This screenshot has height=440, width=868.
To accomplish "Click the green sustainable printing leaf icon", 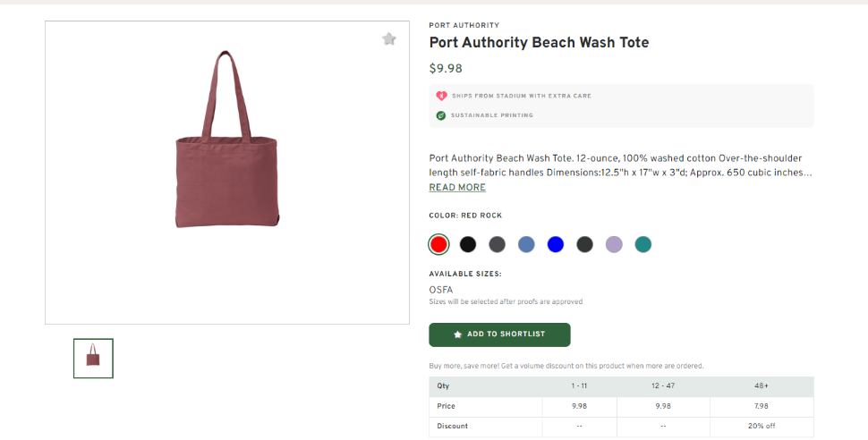I will point(440,115).
